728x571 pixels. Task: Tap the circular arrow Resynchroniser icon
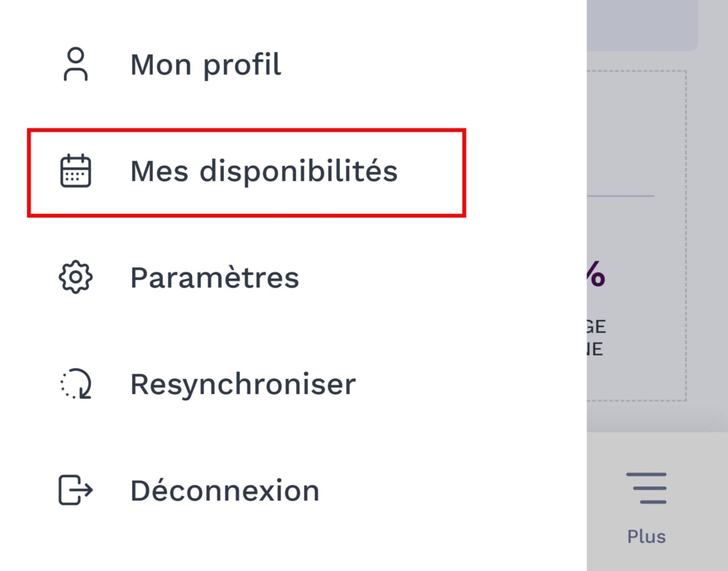(75, 384)
